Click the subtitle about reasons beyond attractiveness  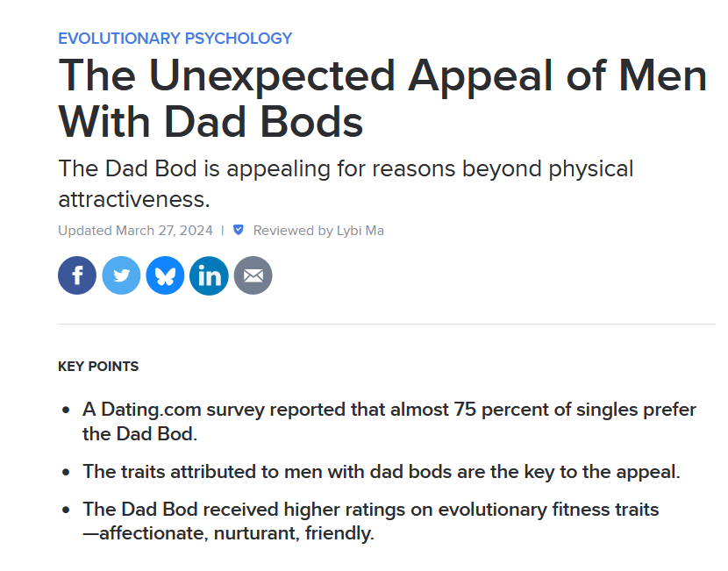(346, 184)
